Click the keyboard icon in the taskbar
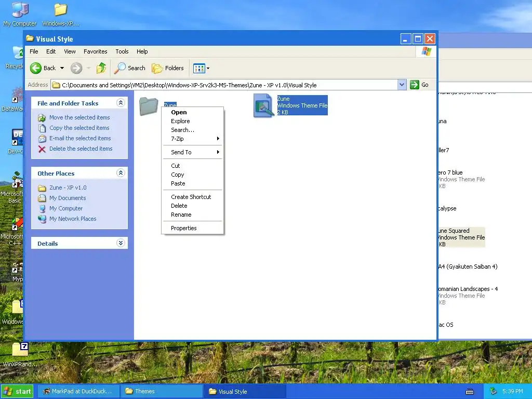Viewport: 532px width, 399px height. 470,392
